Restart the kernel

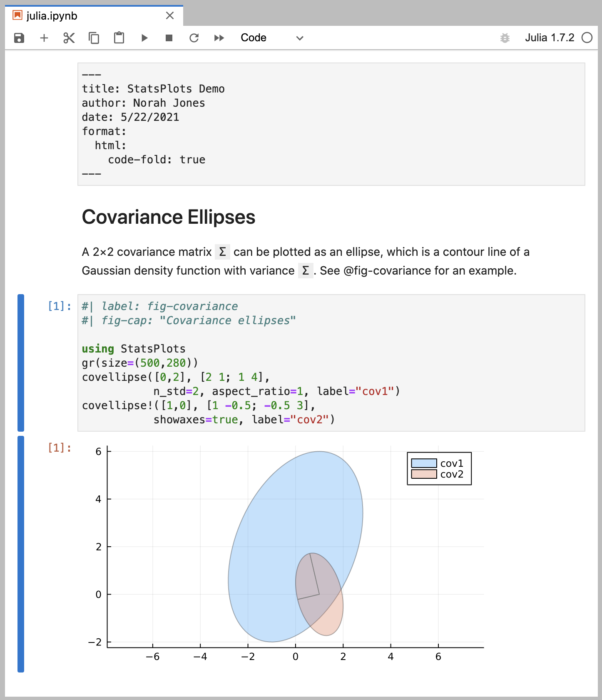click(194, 37)
